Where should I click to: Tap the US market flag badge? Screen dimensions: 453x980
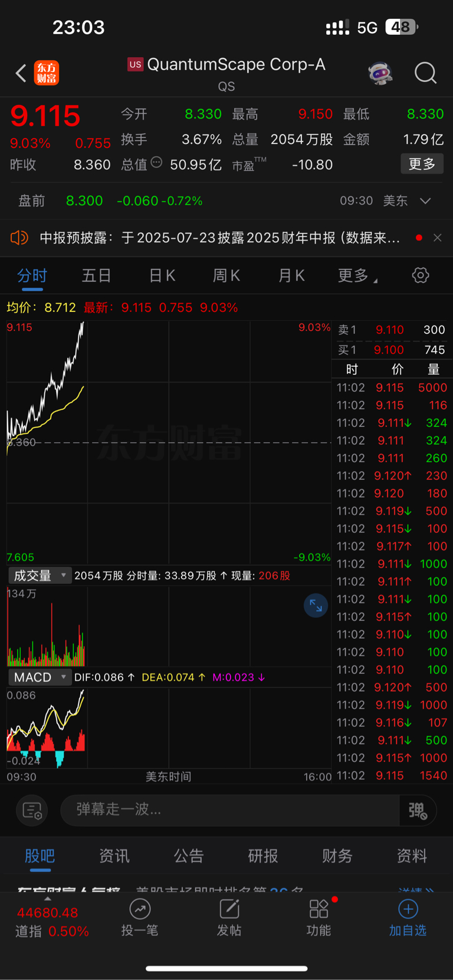tap(135, 64)
